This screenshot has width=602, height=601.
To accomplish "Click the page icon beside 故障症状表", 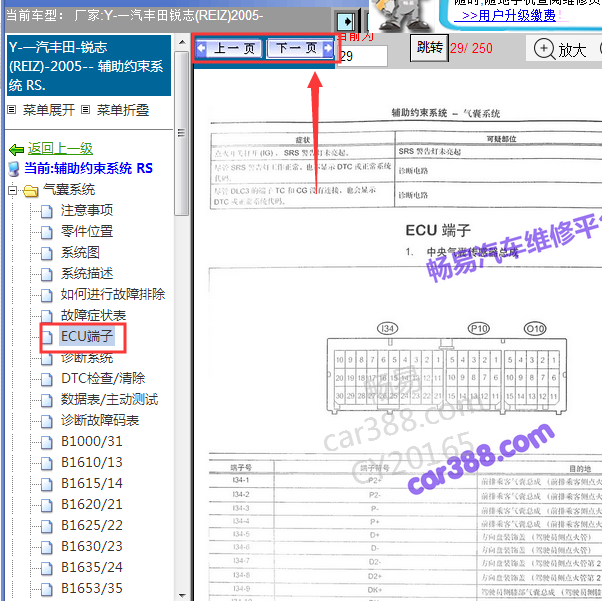I will (x=47, y=316).
